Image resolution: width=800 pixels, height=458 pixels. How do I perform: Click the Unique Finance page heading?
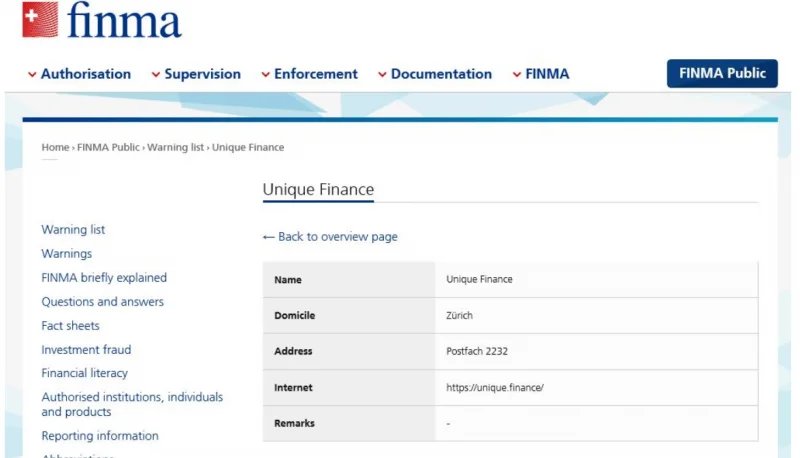pos(318,189)
